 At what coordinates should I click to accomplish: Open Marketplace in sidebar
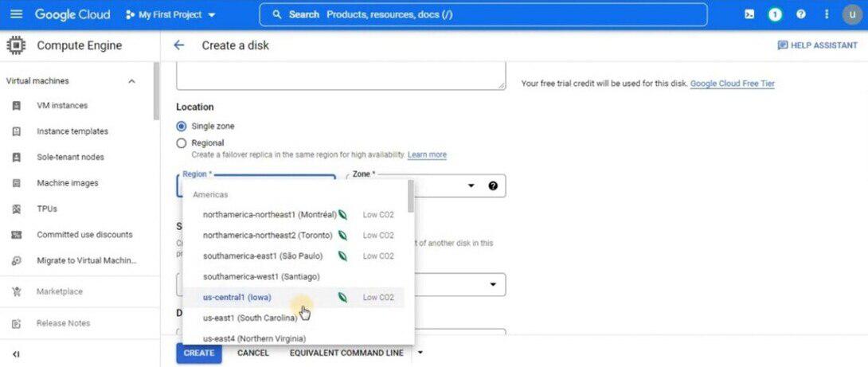click(60, 291)
